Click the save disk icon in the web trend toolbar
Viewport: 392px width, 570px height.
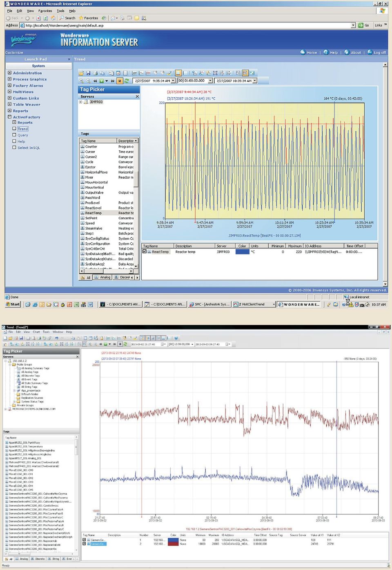click(88, 73)
